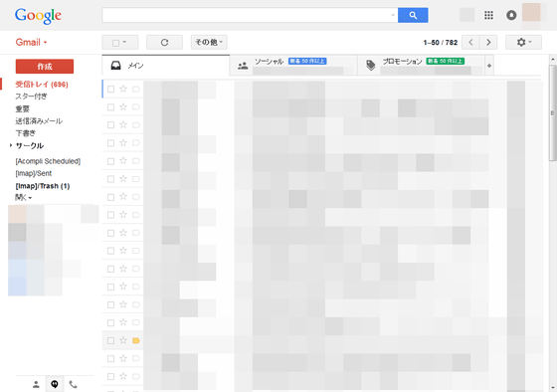
Task: Select the email with yellow importance marker
Action: point(110,340)
